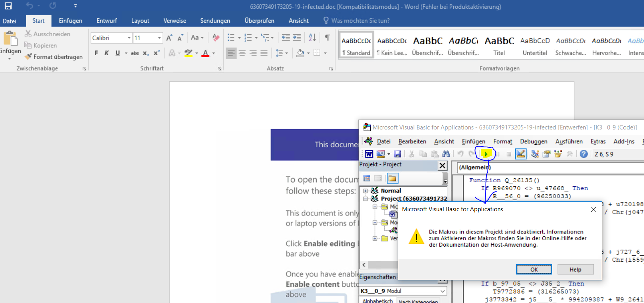Open the (Allgemein) object dropdown
This screenshot has height=303, width=644.
(551, 167)
